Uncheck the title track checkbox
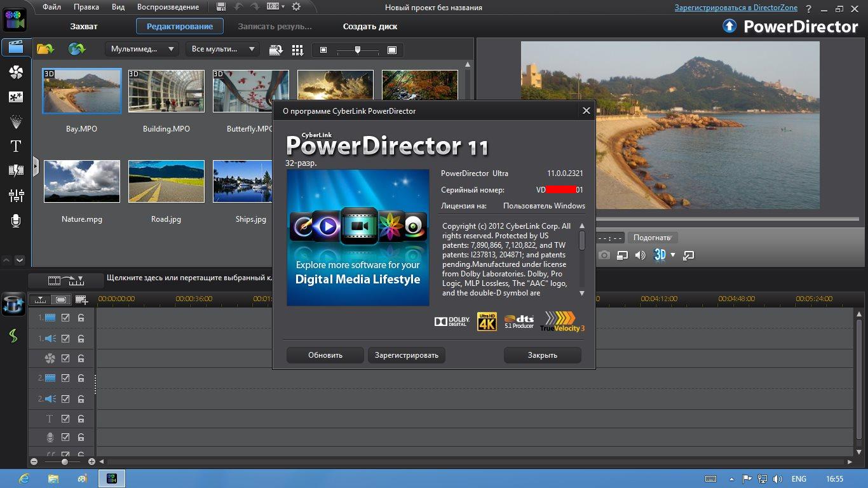Image resolution: width=868 pixels, height=488 pixels. pyautogui.click(x=65, y=419)
